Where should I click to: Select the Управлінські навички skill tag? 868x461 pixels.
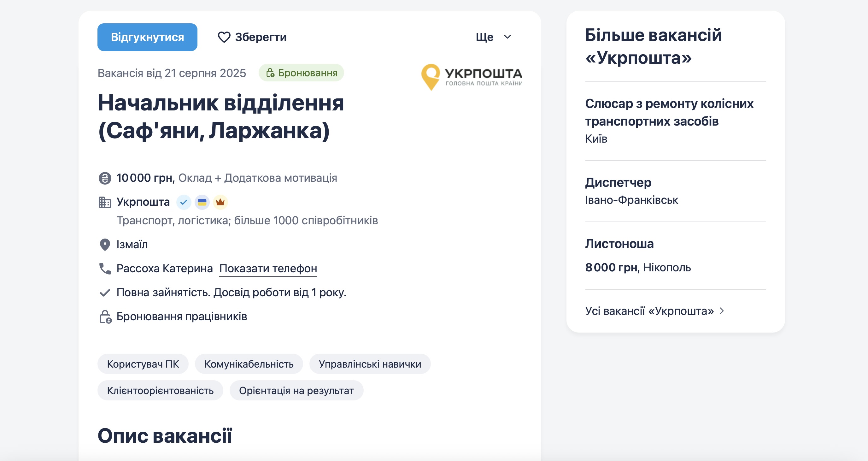[370, 364]
